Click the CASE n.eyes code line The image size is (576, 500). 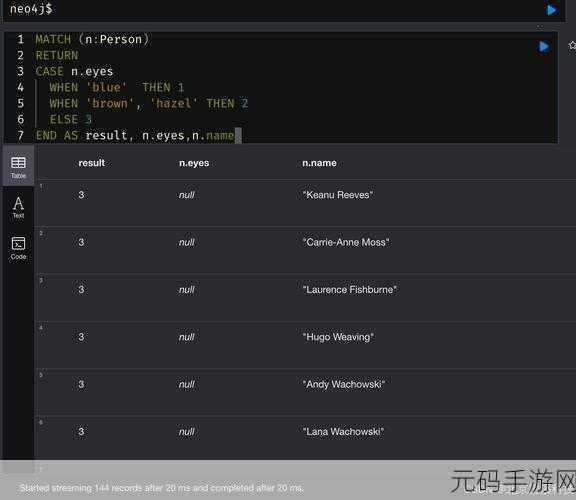74,71
